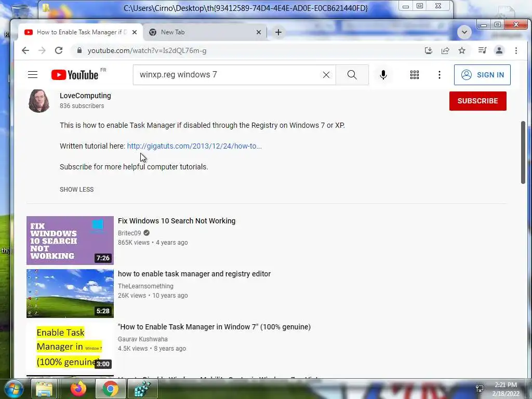Click the YouTube search magnifier button
The height and width of the screenshot is (399, 532).
pos(352,75)
